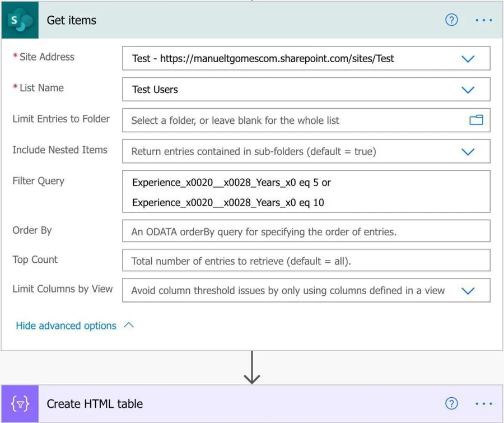The image size is (504, 423).
Task: Open help for Create HTML table
Action: (x=451, y=404)
